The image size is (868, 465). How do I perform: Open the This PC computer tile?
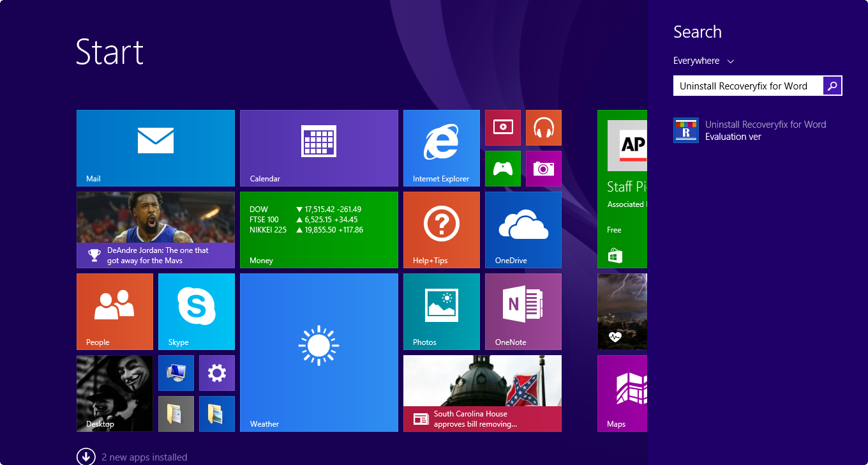pyautogui.click(x=176, y=373)
